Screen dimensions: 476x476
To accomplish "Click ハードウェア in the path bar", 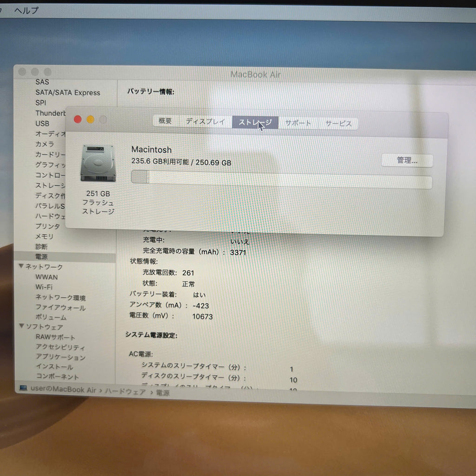I will 126,391.
